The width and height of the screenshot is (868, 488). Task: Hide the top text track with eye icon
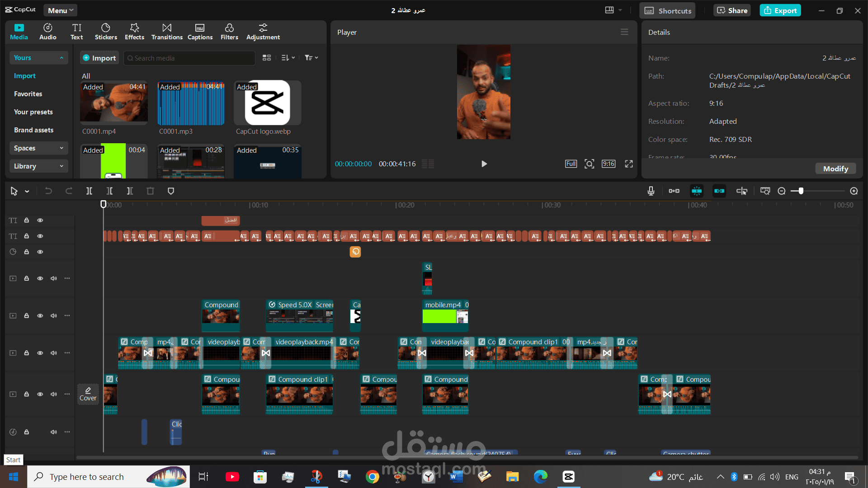(x=40, y=220)
